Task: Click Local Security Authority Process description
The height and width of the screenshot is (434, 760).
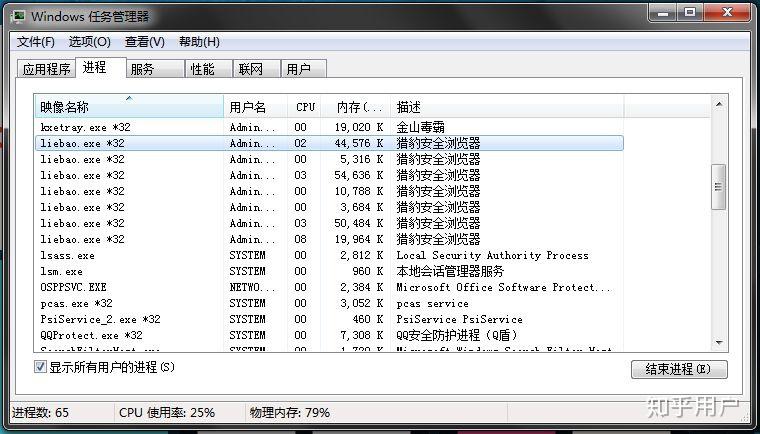Action: point(492,256)
